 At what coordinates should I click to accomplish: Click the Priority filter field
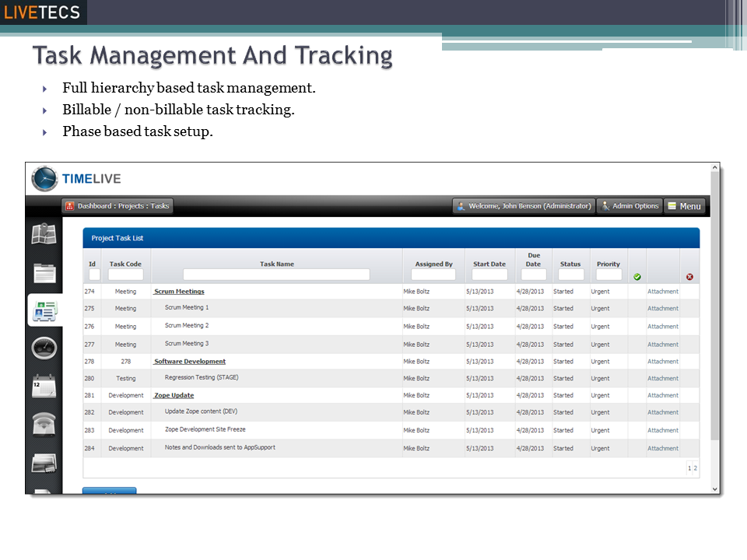pos(608,275)
